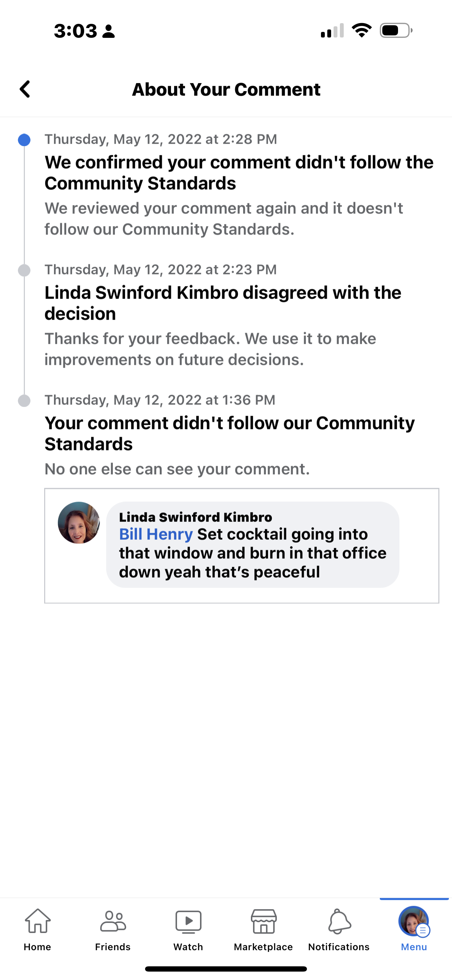Select the Wi-Fi status icon

click(x=362, y=31)
